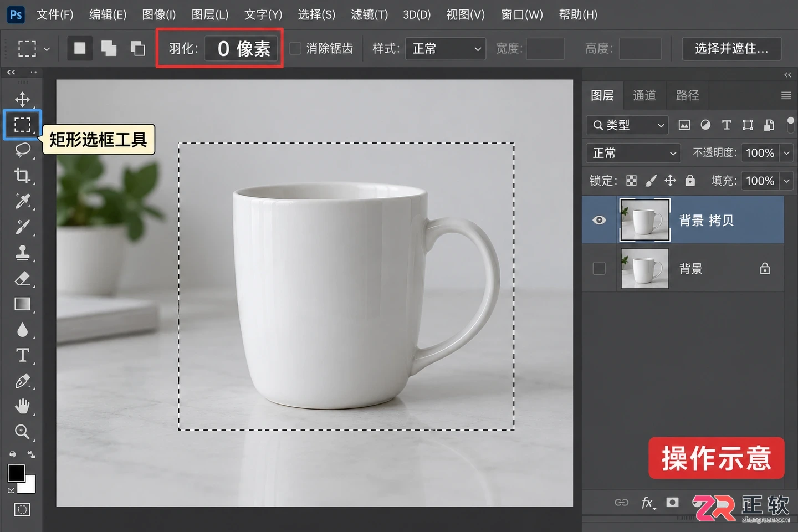The image size is (798, 532).
Task: Open the 样式 style dropdown
Action: [x=446, y=49]
